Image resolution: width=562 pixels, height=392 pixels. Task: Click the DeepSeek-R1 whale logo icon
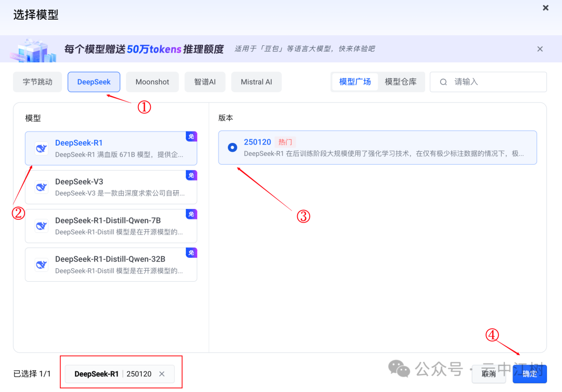pos(42,148)
